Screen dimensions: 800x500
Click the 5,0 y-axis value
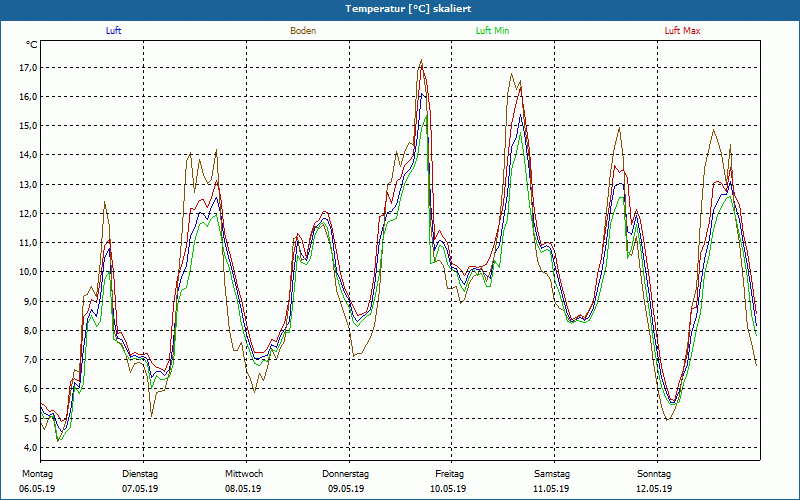coord(30,418)
